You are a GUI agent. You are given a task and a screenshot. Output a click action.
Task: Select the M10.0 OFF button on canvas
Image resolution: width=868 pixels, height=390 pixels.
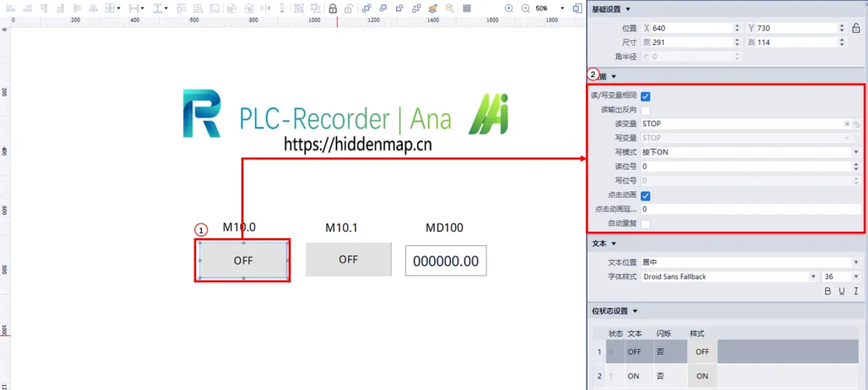coord(243,261)
